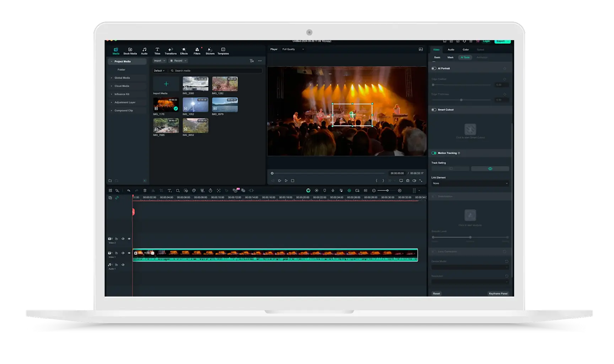614x364 pixels.
Task: Click the play button in the player
Action: click(286, 181)
